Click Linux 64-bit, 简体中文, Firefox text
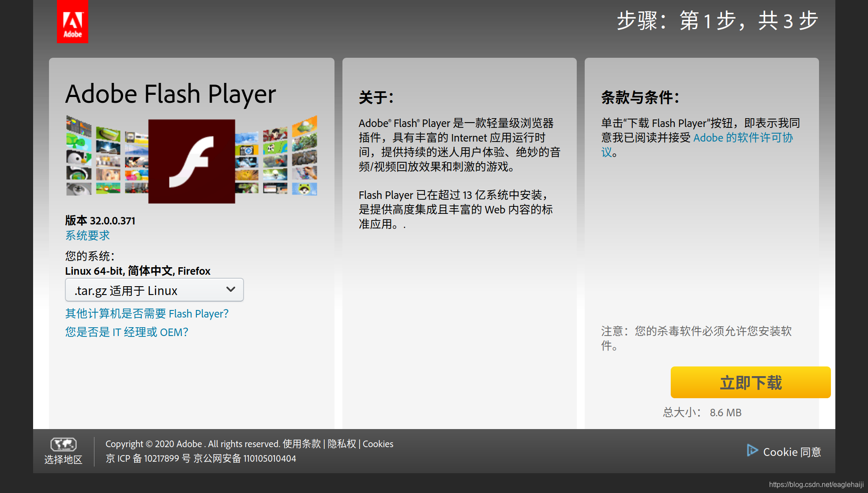Viewport: 868px width, 493px height. (x=138, y=271)
